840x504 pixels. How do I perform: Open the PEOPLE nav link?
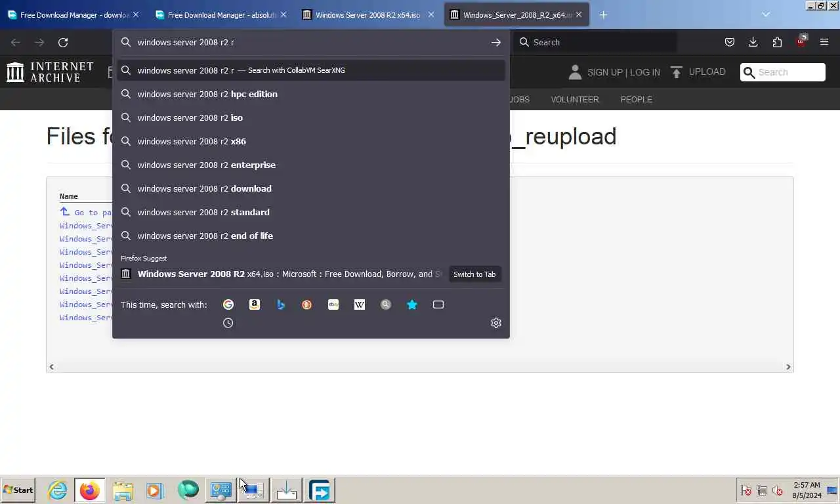tap(636, 100)
